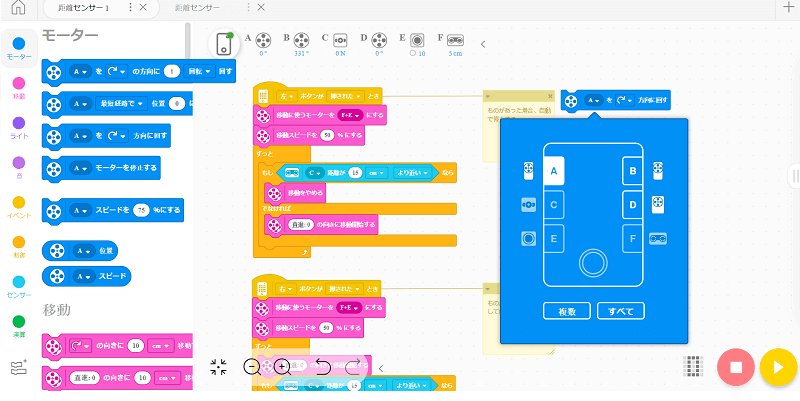Open the new project plus icon
Screen dimensions: 800x401
pyautogui.click(x=789, y=7)
